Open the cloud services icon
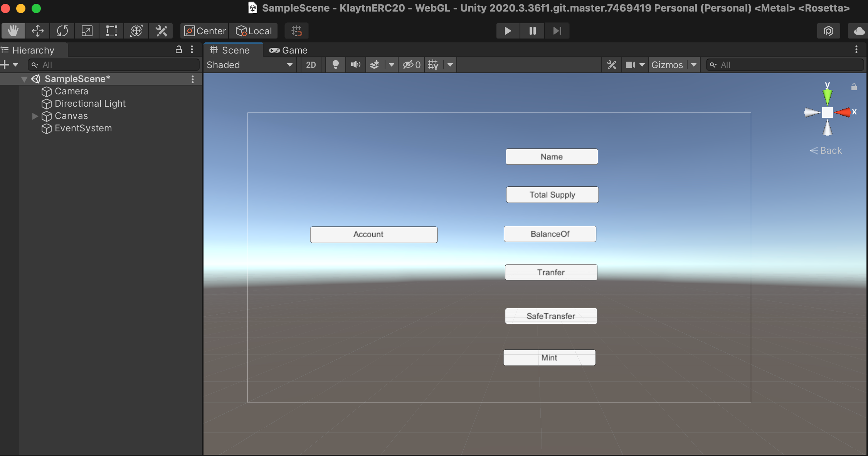This screenshot has height=456, width=868. [x=859, y=31]
